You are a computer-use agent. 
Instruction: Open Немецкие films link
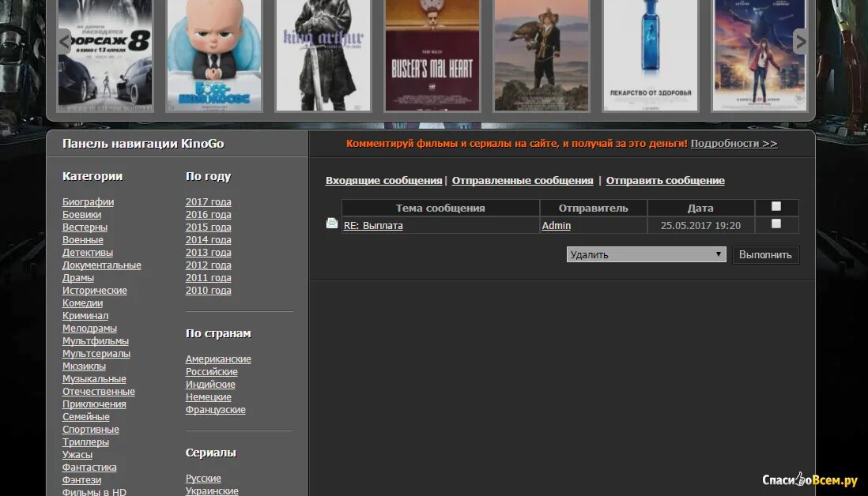(x=208, y=397)
